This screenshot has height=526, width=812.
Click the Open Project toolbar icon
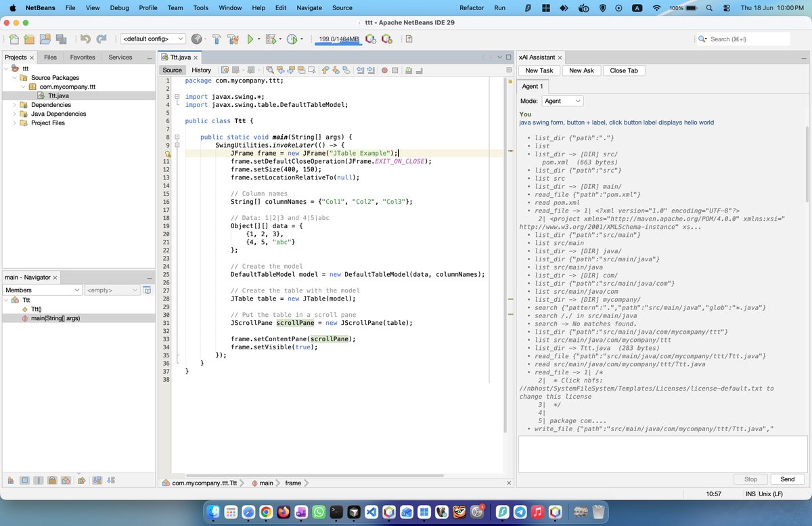click(45, 39)
